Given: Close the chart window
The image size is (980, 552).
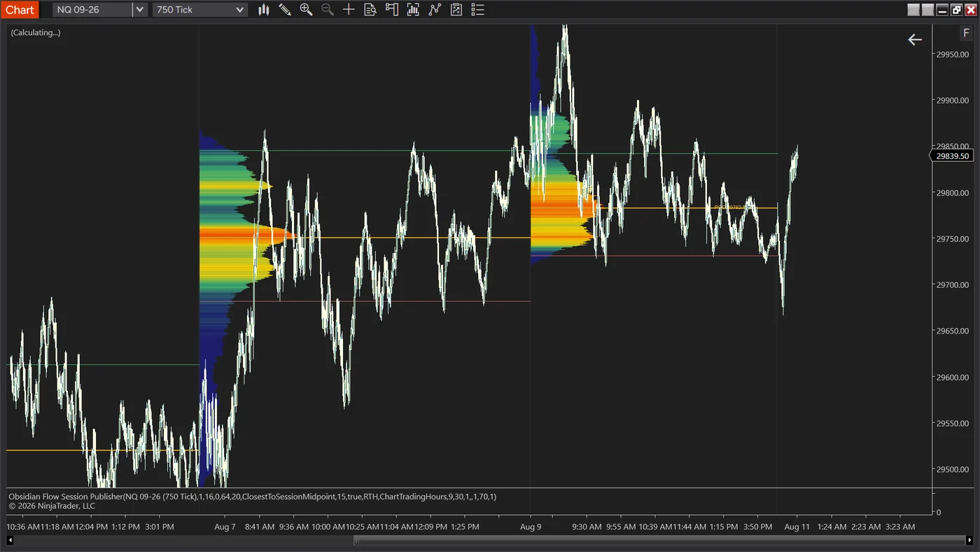Looking at the screenshot, I should click(970, 10).
